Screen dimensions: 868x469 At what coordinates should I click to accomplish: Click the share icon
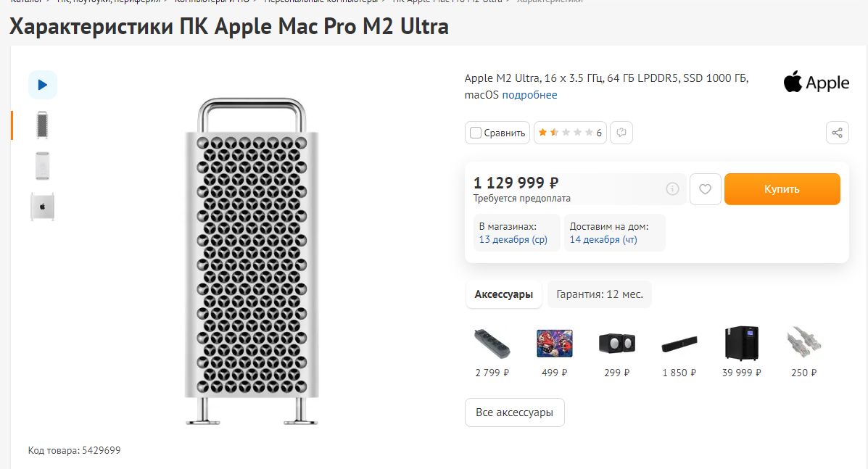pos(837,133)
